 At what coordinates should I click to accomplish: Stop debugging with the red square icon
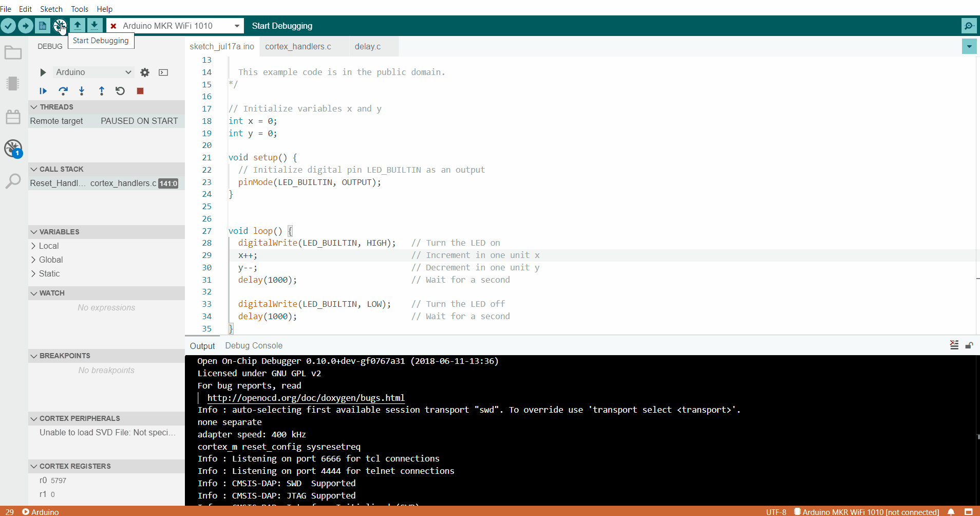pyautogui.click(x=139, y=91)
